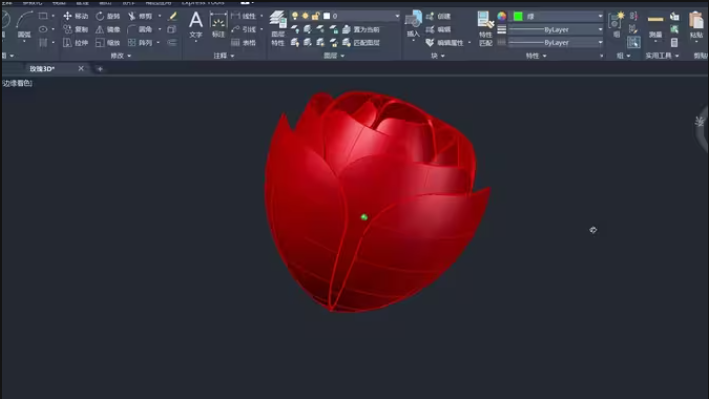709x399 pixels.
Task: Click the Match Properties (特性匹配) icon
Action: pyautogui.click(x=485, y=28)
